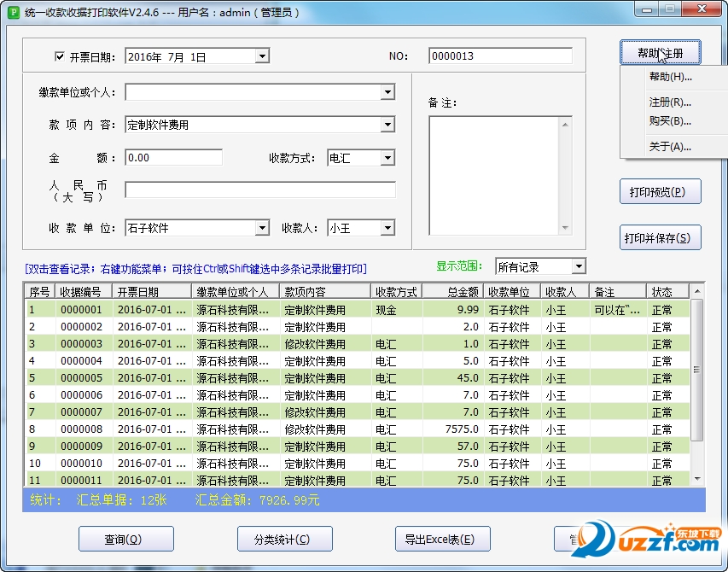Click into the 备注 text area
The height and width of the screenshot is (572, 728).
494,176
